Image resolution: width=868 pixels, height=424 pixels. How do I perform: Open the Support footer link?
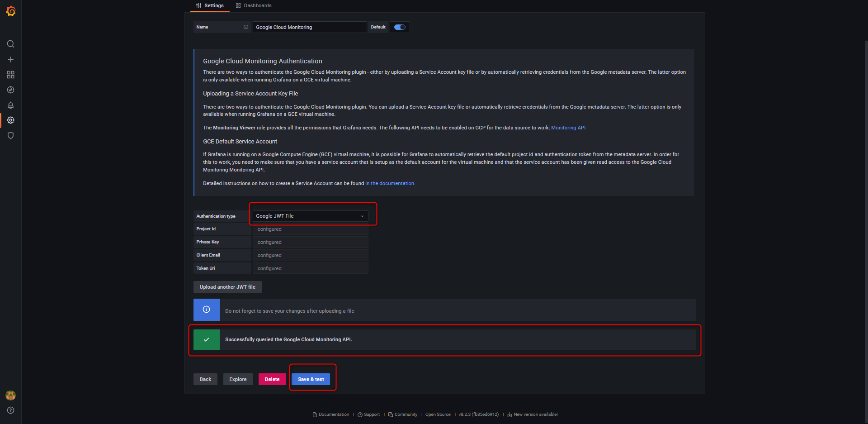368,414
